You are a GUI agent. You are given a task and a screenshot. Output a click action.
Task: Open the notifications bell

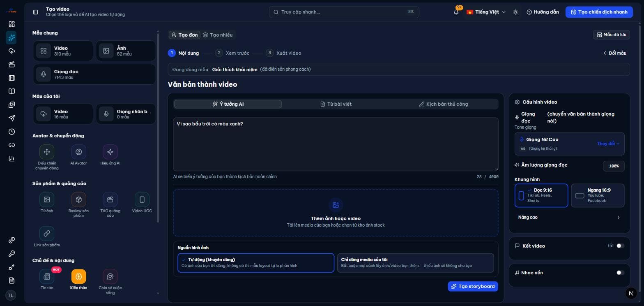pyautogui.click(x=456, y=12)
